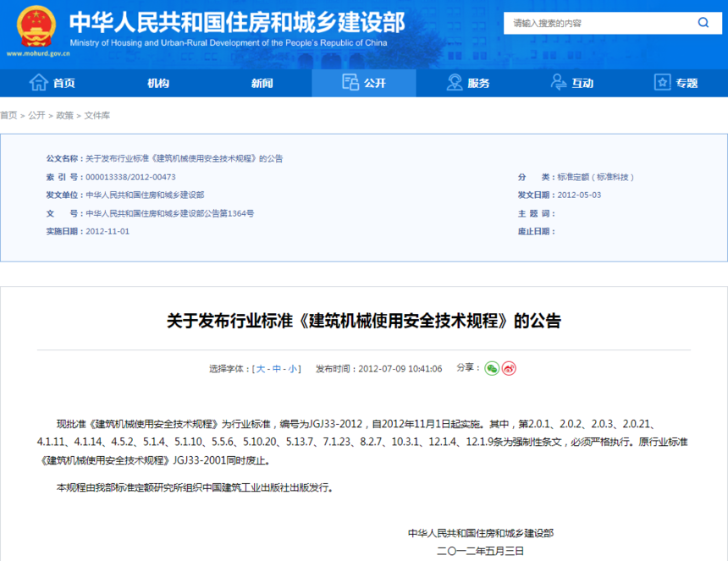The image size is (728, 561).
Task: Share the announcement via WeChat icon
Action: click(x=492, y=368)
